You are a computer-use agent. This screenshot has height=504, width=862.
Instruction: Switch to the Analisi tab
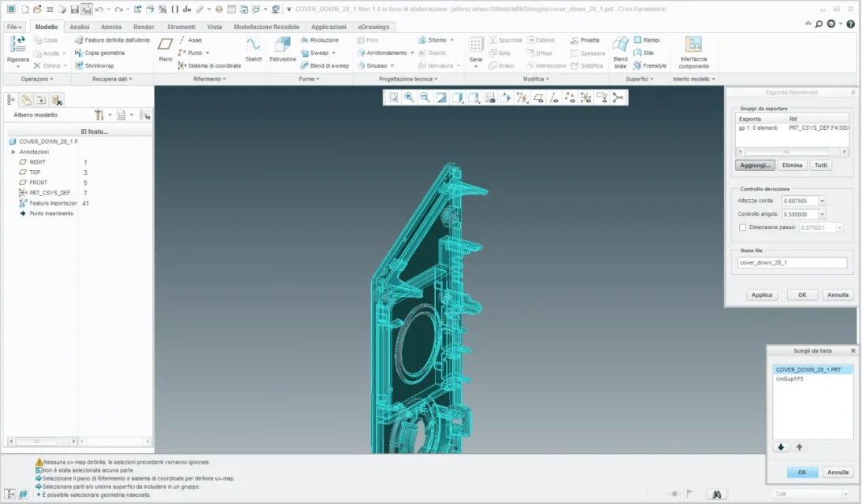tap(79, 27)
